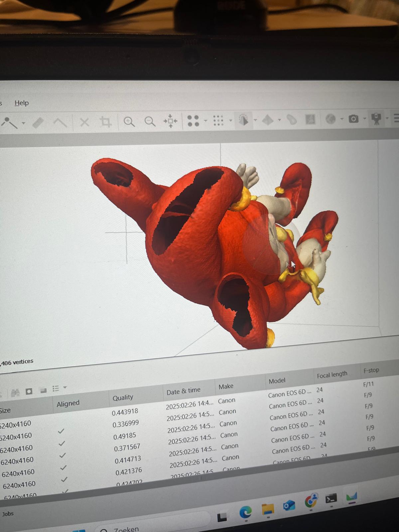The image size is (399, 532).
Task: Click the Crop selection tool
Action: click(105, 122)
